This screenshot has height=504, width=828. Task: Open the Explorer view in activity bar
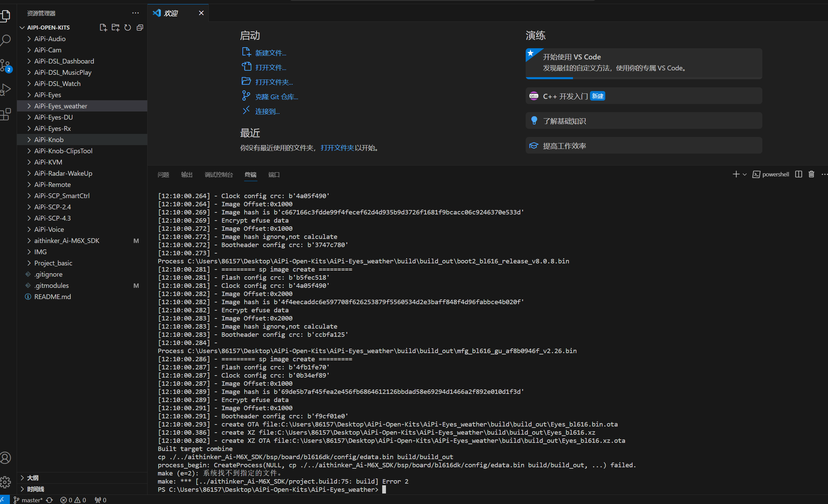pos(5,16)
